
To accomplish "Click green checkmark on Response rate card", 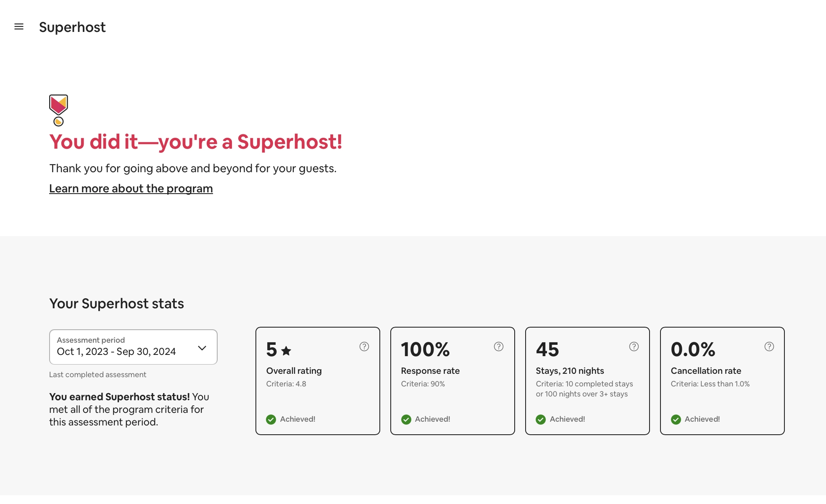I will [406, 419].
